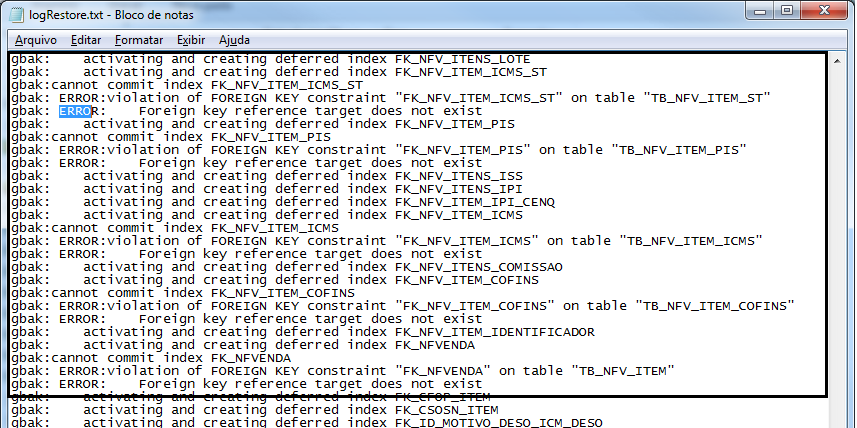The width and height of the screenshot is (857, 428).
Task: Open the Arquivo menu
Action: [35, 40]
